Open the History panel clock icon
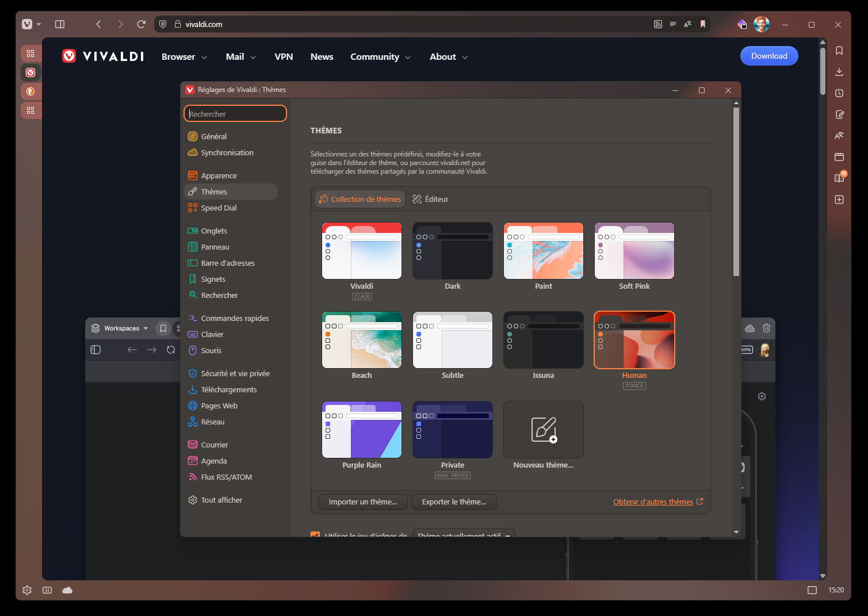 [x=839, y=93]
